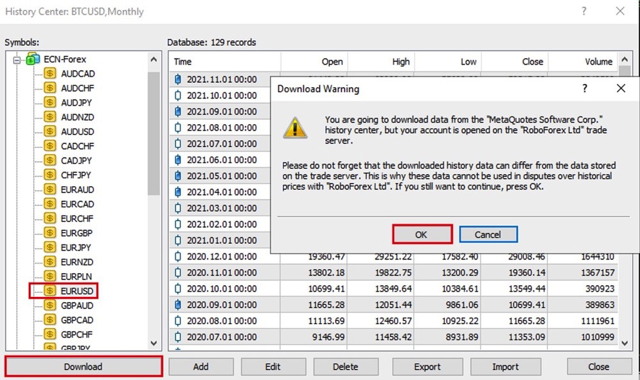Click the CADCHF symbol icon
Image resolution: width=640 pixels, height=380 pixels.
[x=50, y=146]
